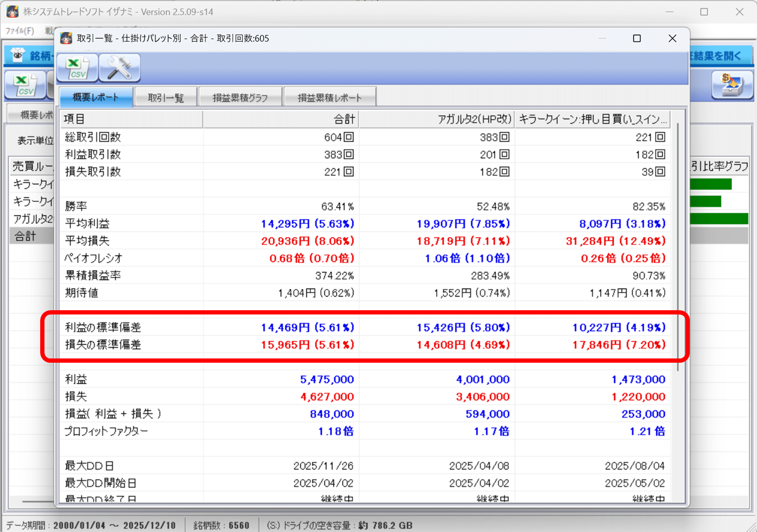Open the hammer and wrench settings tool

click(119, 68)
